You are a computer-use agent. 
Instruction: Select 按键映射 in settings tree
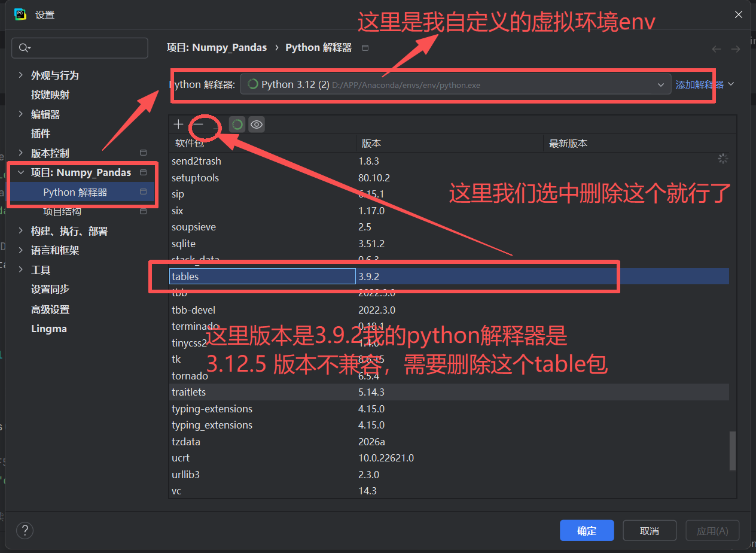tap(50, 95)
